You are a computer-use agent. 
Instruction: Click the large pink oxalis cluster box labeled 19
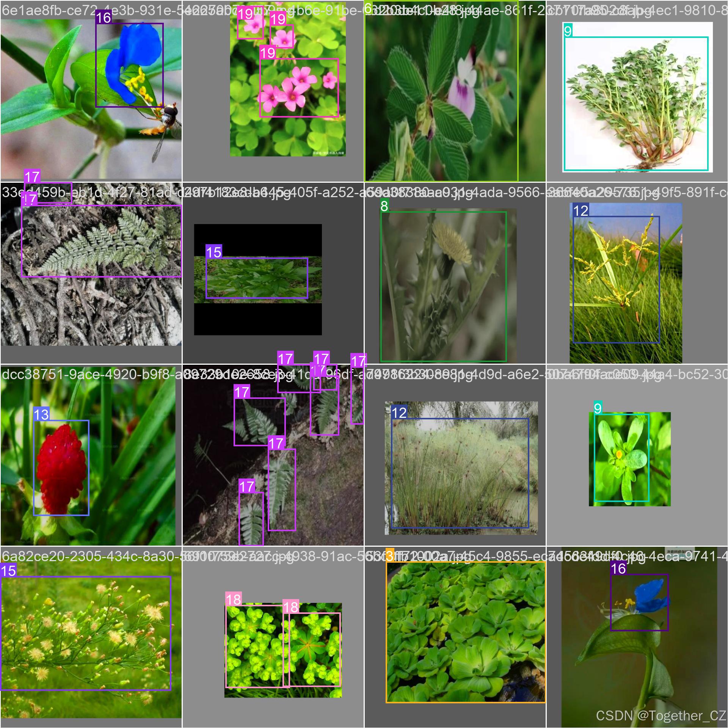point(299,88)
